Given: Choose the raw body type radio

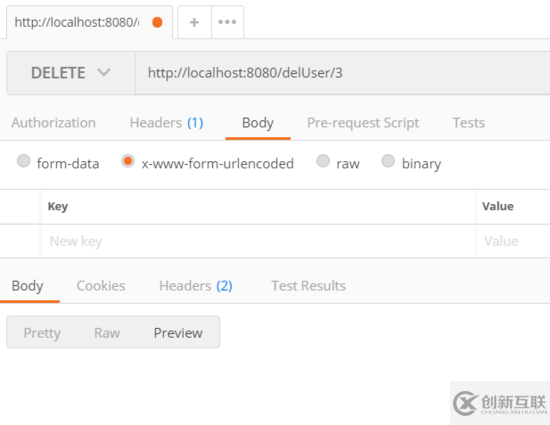Looking at the screenshot, I should (323, 161).
